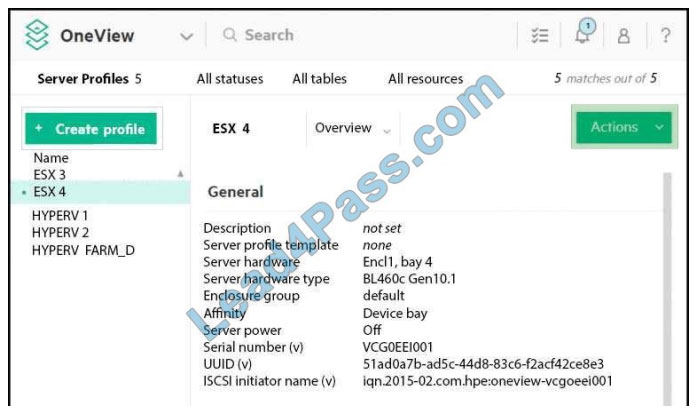Open the default enclosure group link

point(384,296)
